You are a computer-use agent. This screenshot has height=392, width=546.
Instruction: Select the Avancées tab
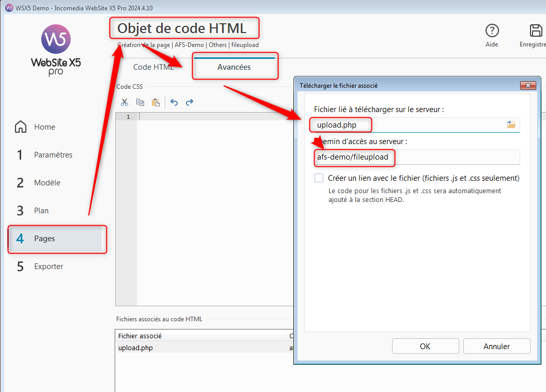(x=234, y=67)
